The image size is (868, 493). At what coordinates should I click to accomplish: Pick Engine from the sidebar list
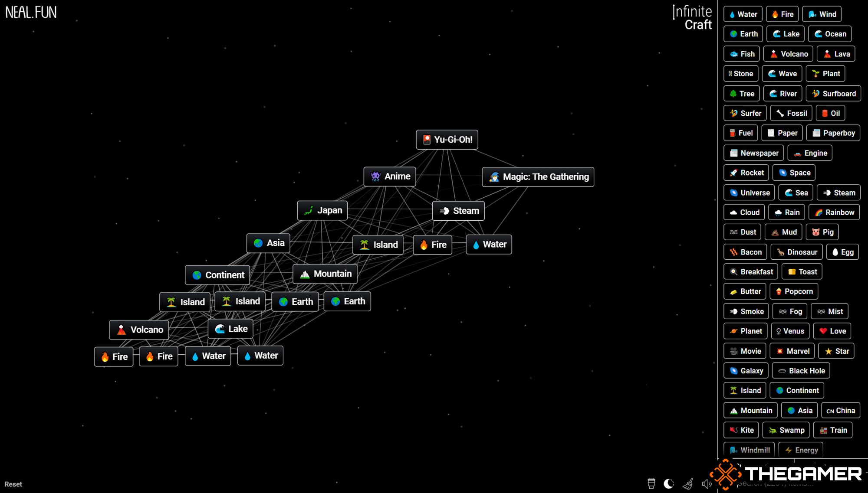click(x=810, y=153)
